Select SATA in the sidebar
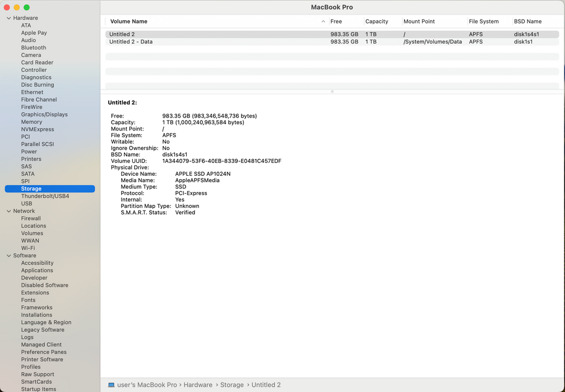This screenshot has height=392, width=565. pyautogui.click(x=28, y=174)
